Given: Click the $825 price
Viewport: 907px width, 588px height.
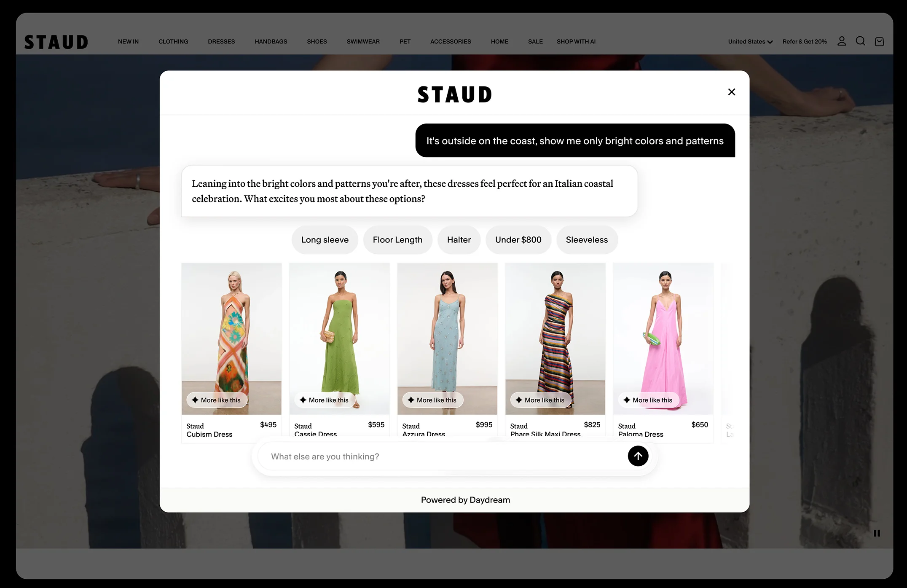Looking at the screenshot, I should [x=592, y=424].
